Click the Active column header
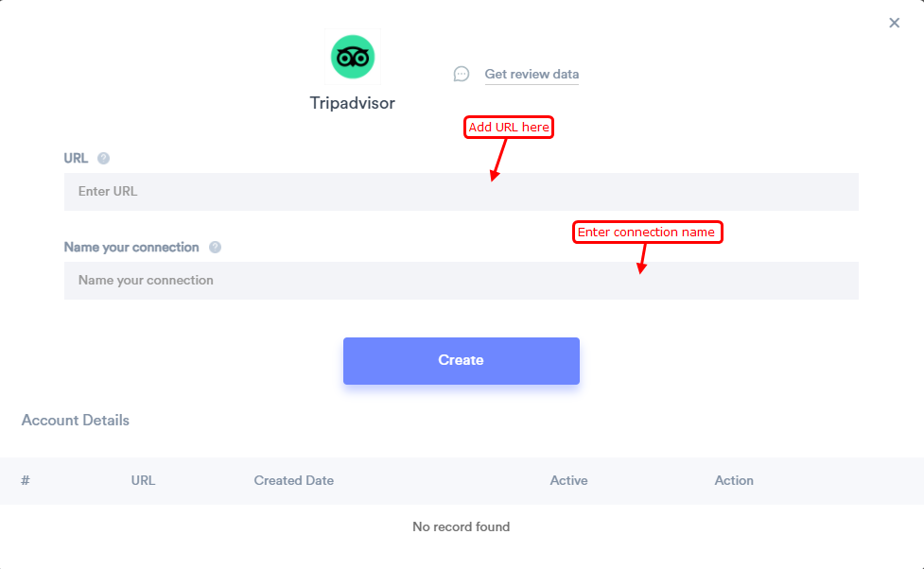 [568, 481]
